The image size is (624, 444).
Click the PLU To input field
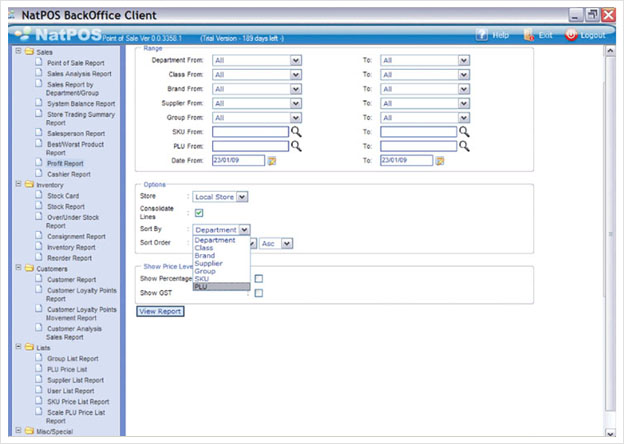[418, 146]
